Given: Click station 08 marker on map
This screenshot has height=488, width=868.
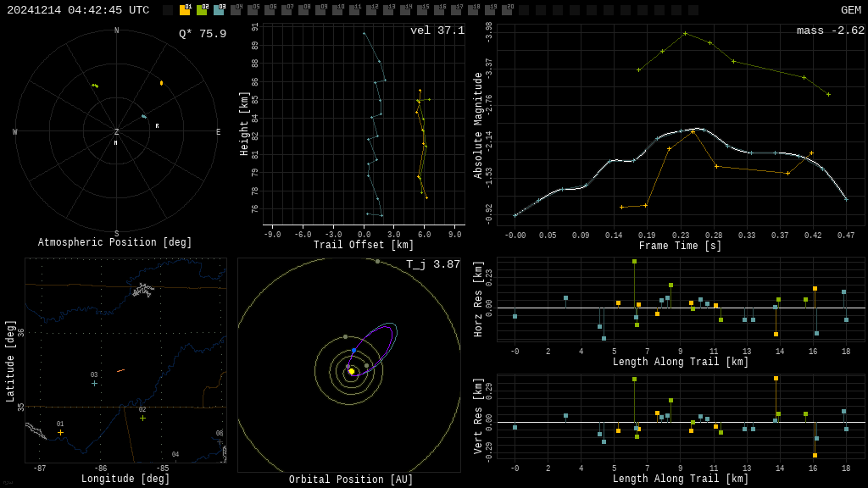Looking at the screenshot, I should click(220, 441).
